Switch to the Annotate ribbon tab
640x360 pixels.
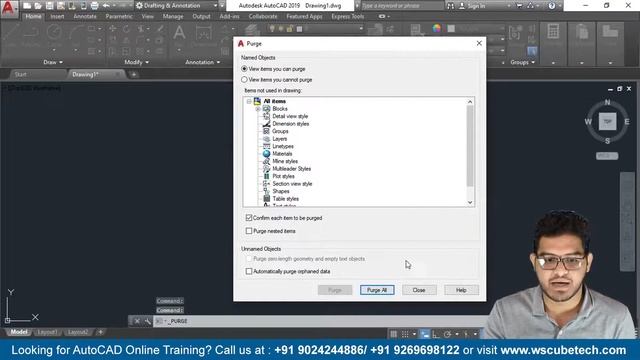click(x=85, y=17)
